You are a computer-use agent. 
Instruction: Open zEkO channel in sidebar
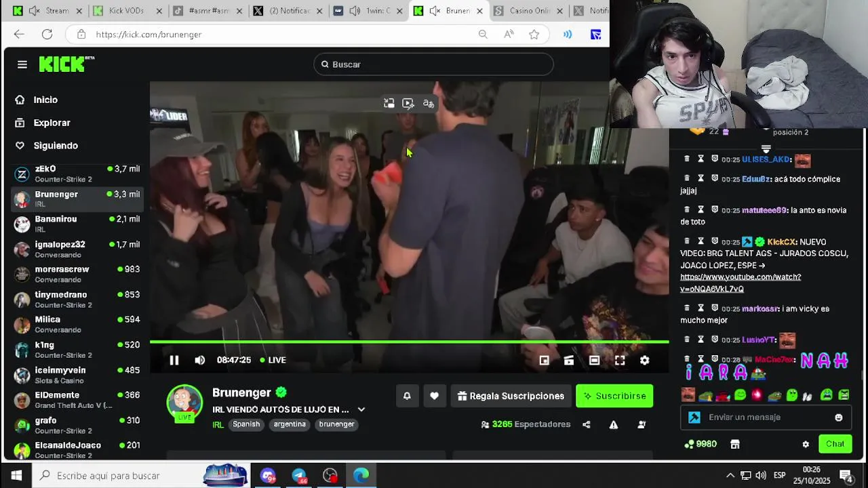pyautogui.click(x=77, y=174)
